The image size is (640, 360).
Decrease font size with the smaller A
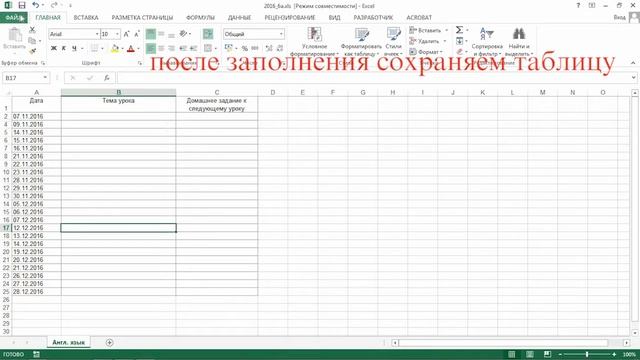[x=137, y=34]
